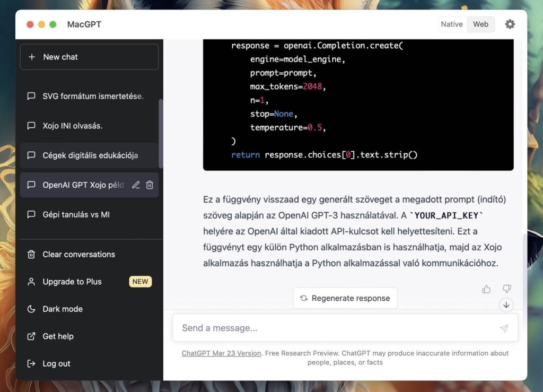Screen dimensions: 543x392
Task: Click the external link icon by Get help
Action: click(31, 336)
